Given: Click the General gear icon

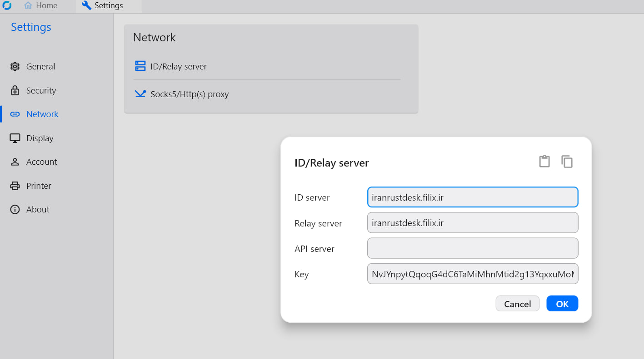Looking at the screenshot, I should (15, 67).
